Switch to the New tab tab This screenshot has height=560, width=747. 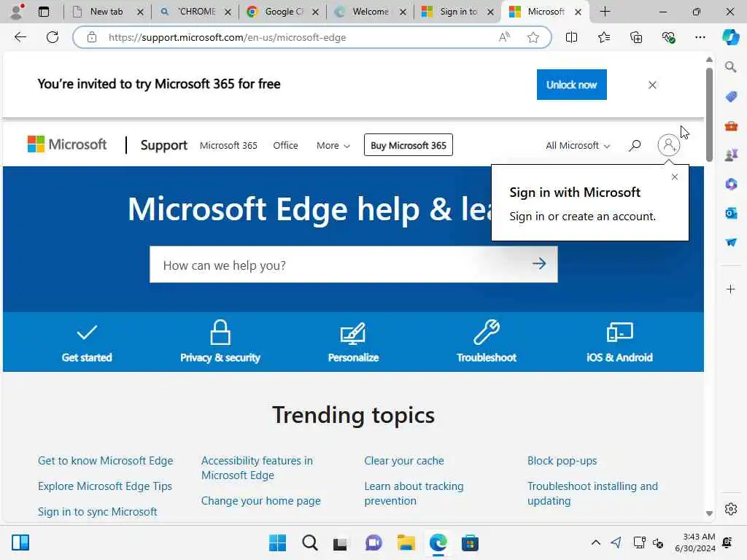[107, 12]
